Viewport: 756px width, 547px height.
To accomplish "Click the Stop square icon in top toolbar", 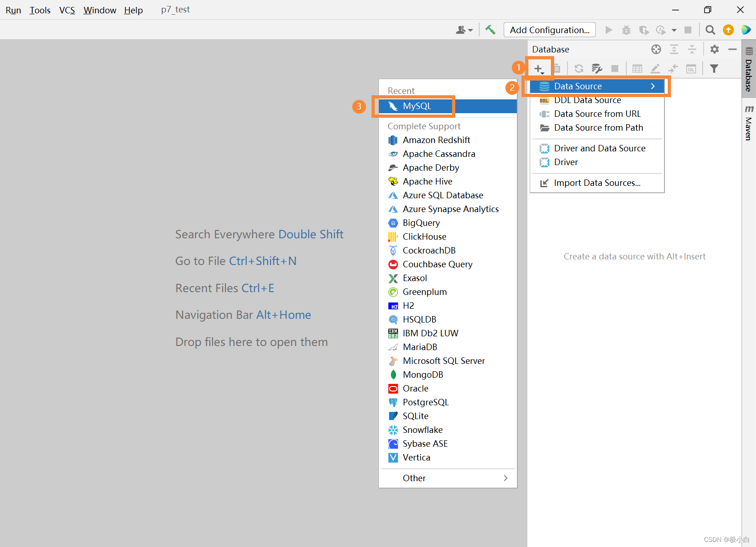I will point(688,30).
